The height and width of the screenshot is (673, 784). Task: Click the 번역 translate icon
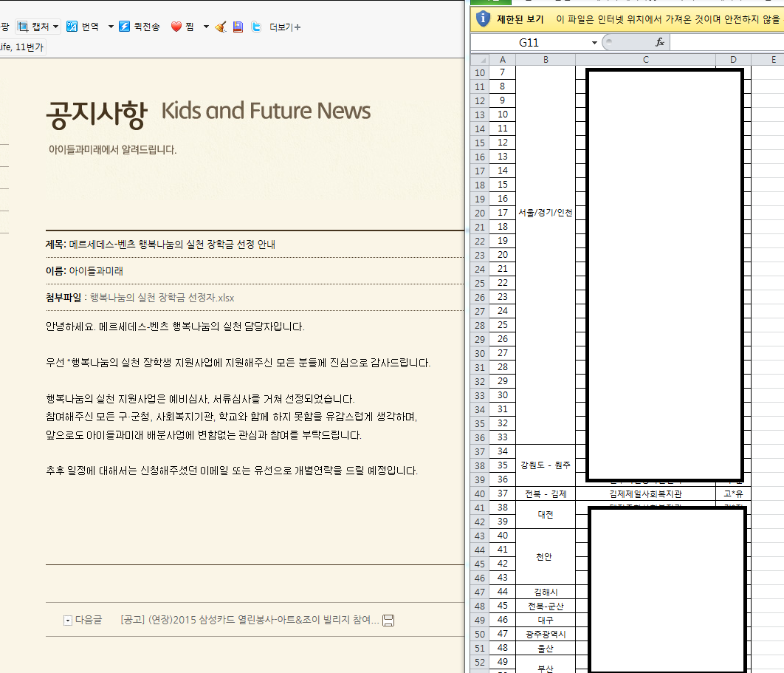pyautogui.click(x=72, y=27)
